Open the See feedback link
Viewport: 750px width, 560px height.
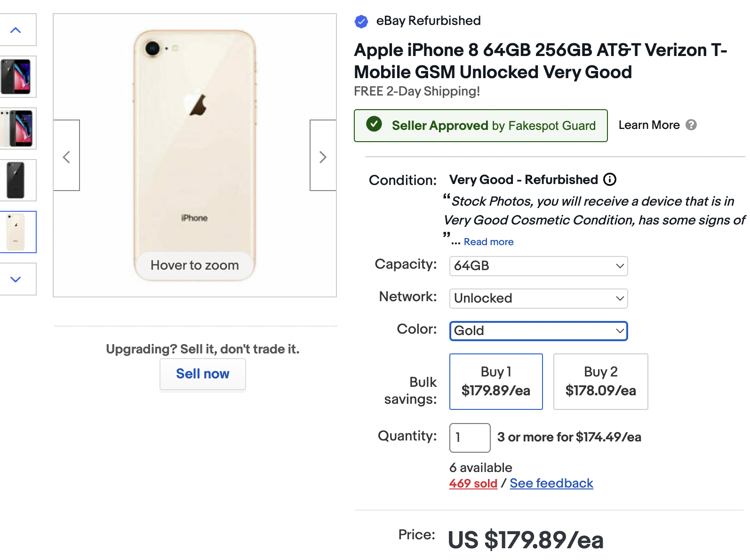pos(551,483)
